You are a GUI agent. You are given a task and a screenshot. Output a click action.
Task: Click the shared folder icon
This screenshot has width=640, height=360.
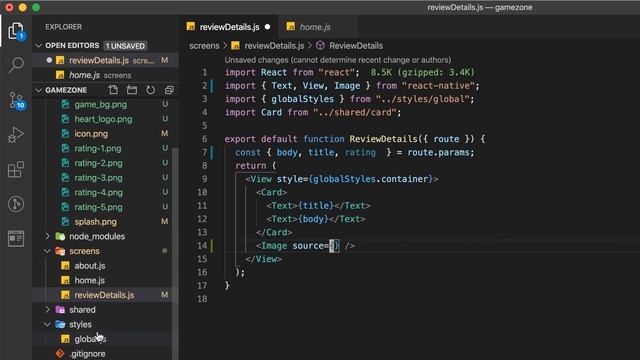(60, 310)
